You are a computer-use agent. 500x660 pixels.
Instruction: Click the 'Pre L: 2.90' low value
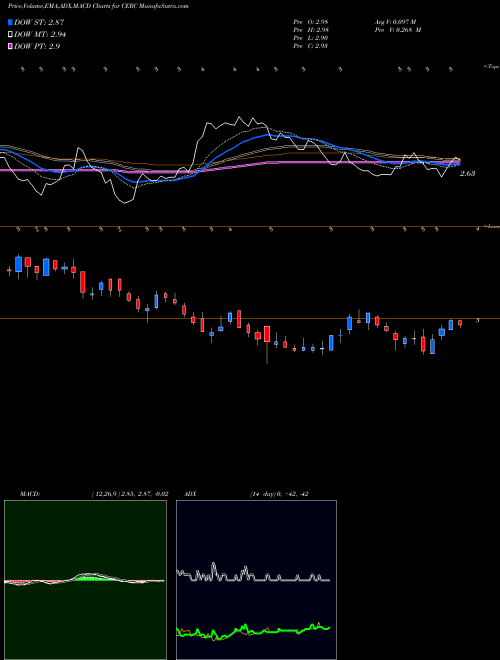[x=311, y=38]
